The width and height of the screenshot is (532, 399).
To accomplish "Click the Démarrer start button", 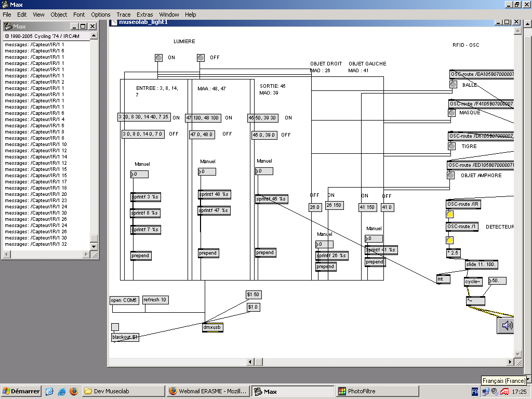I will 21,391.
